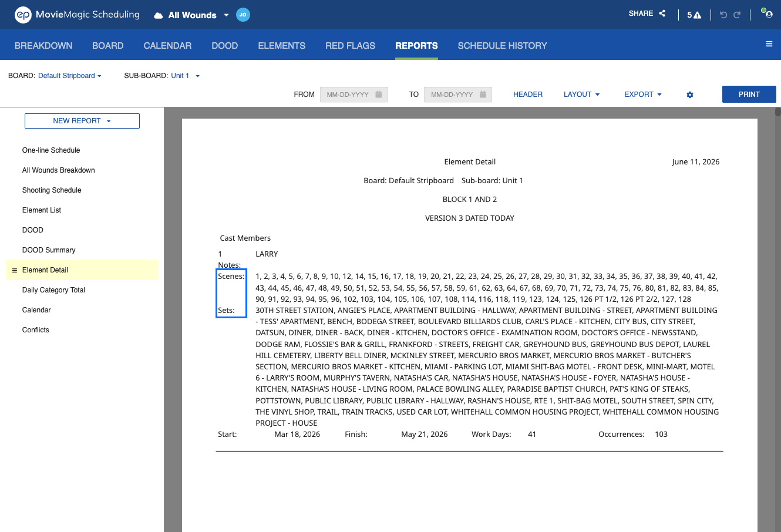This screenshot has height=532, width=781.
Task: Select the One-line Schedule report
Action: point(51,150)
